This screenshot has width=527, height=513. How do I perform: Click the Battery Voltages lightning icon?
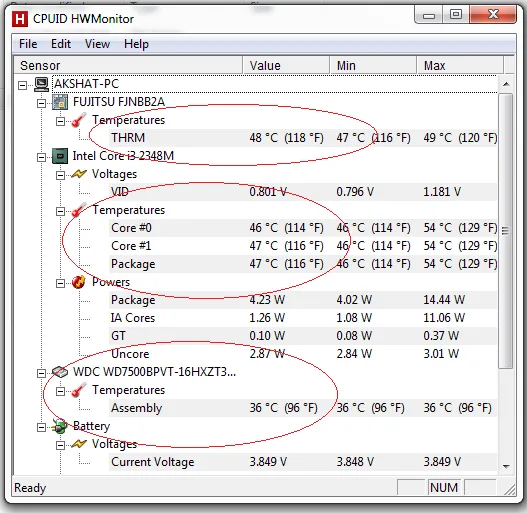click(79, 444)
